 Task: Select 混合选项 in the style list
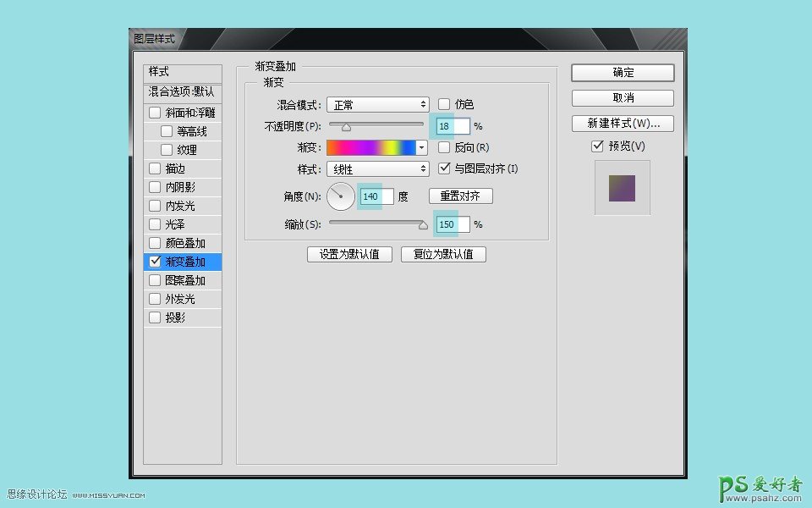pos(182,91)
